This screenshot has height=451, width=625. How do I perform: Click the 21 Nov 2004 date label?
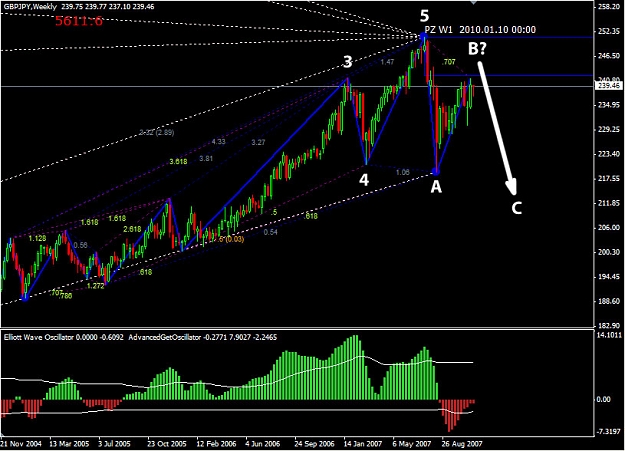(x=21, y=444)
